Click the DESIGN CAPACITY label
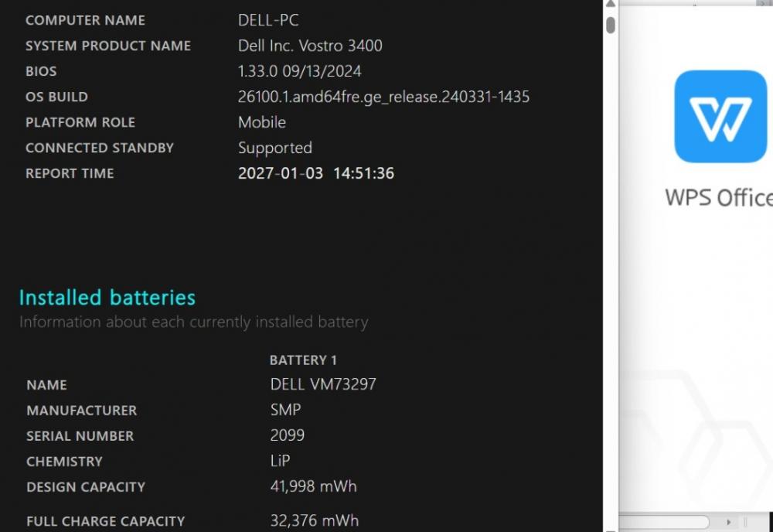Image resolution: width=773 pixels, height=532 pixels. tap(86, 488)
